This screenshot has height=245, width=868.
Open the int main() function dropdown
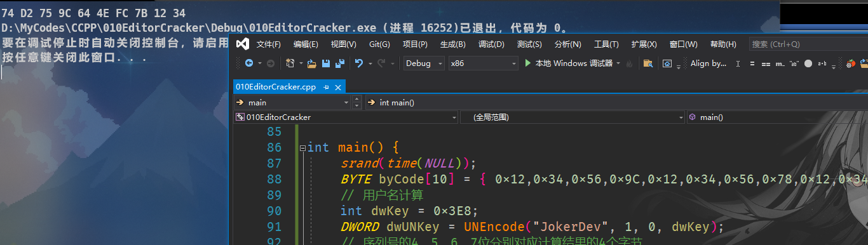[616, 102]
